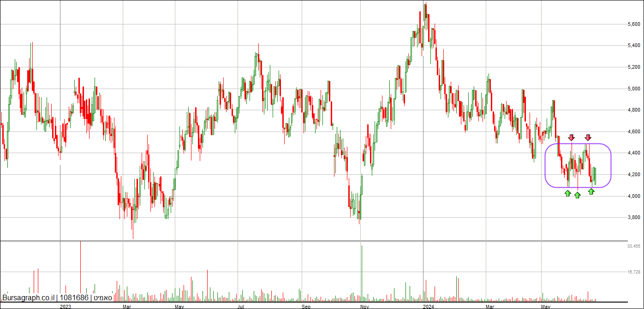Screen dimensions: 644x309
Task: Click the last May label on time axis
Action: tap(546, 306)
